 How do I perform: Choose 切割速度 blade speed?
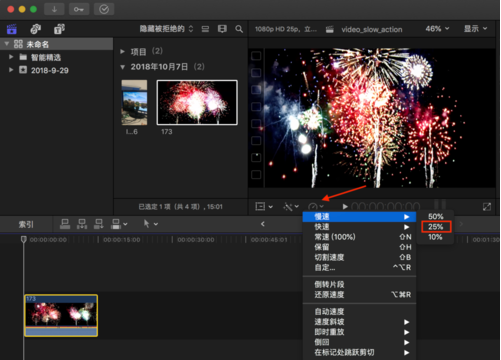point(359,257)
